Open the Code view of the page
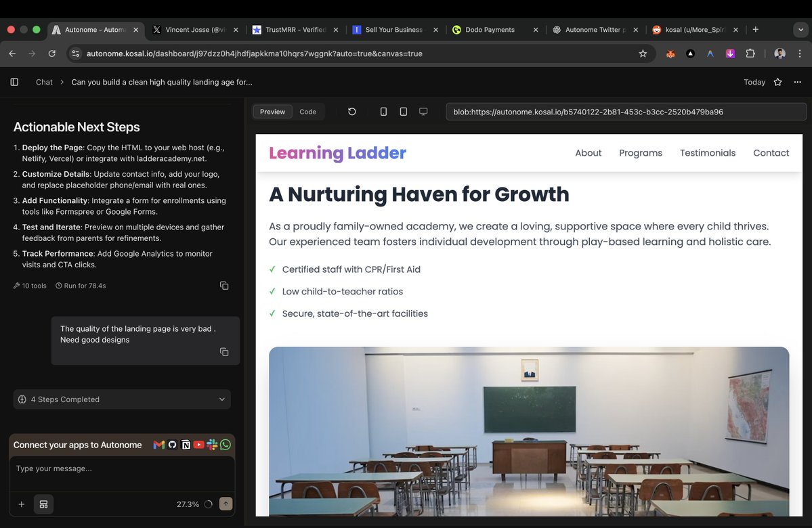The height and width of the screenshot is (528, 812). (x=308, y=111)
